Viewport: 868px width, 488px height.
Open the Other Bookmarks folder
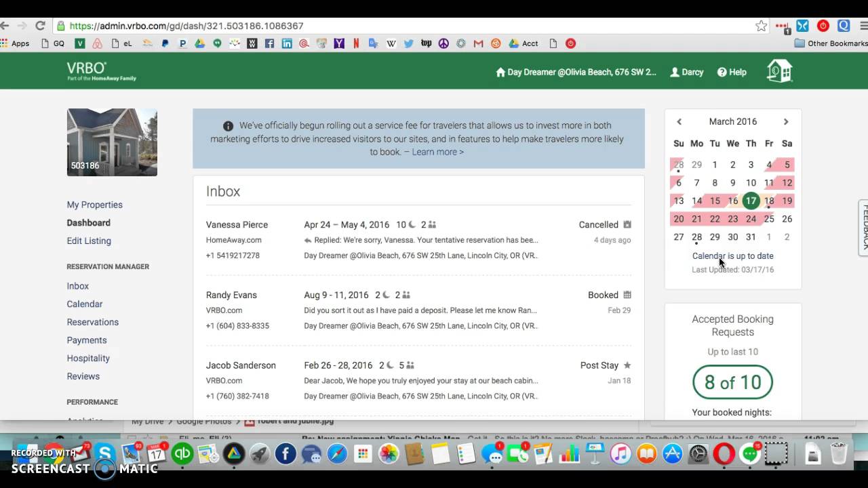click(x=831, y=43)
